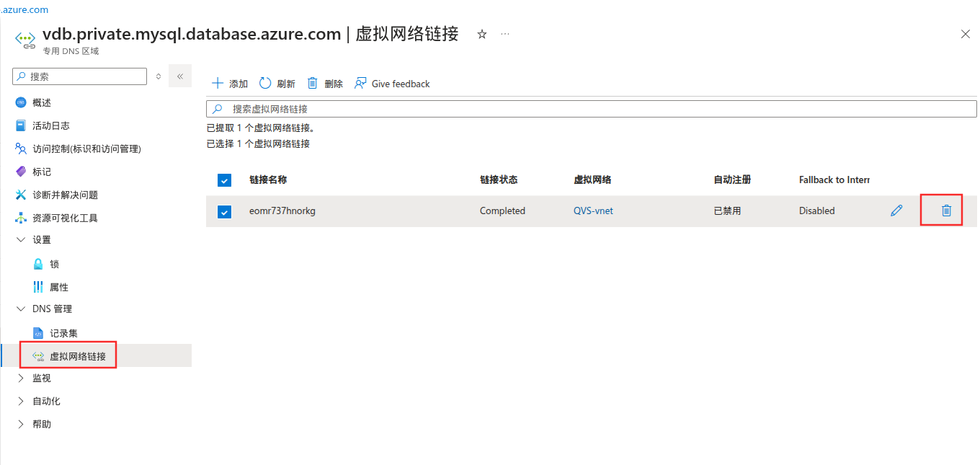Viewport: 980px width, 465px height.
Task: Expand the 监视 section
Action: pyautogui.click(x=20, y=378)
